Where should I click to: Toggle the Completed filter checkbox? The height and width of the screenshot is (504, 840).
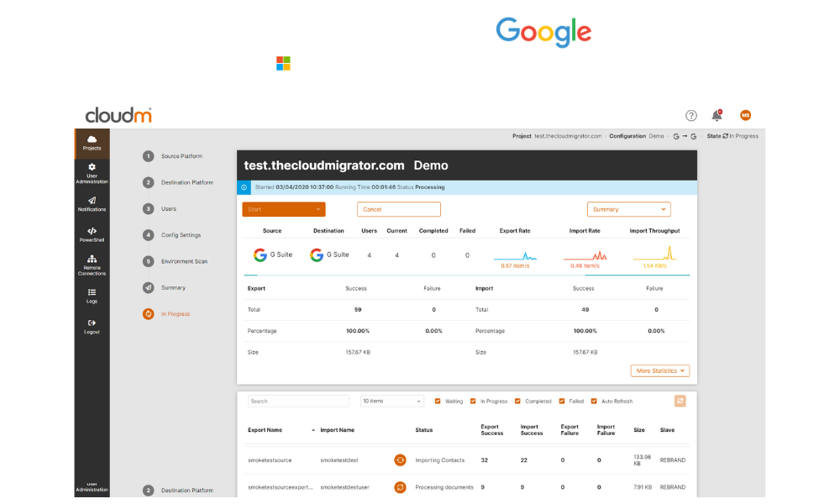[517, 402]
